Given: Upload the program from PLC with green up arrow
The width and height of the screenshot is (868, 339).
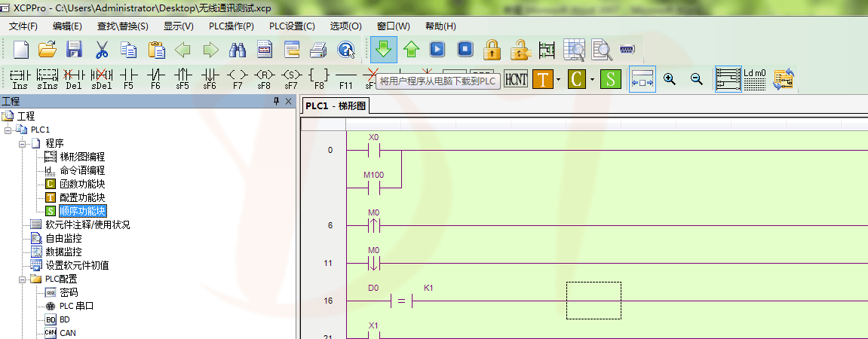Looking at the screenshot, I should [411, 50].
